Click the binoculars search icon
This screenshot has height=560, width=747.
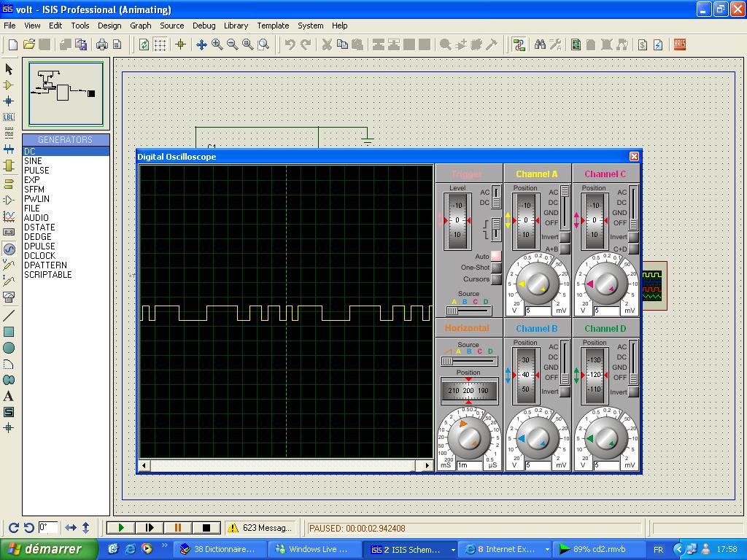[x=541, y=44]
